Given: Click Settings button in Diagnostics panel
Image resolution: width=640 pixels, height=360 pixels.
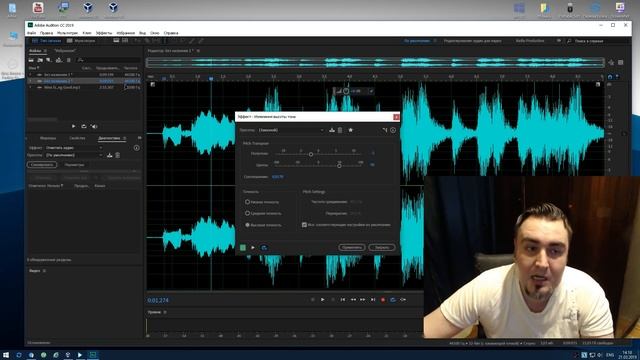Looking at the screenshot, I should (74, 165).
